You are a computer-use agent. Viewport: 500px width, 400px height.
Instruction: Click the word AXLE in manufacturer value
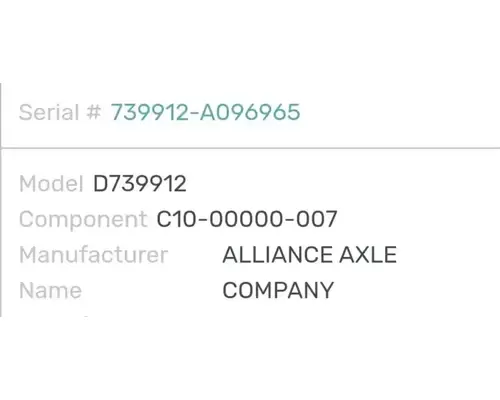pos(368,255)
